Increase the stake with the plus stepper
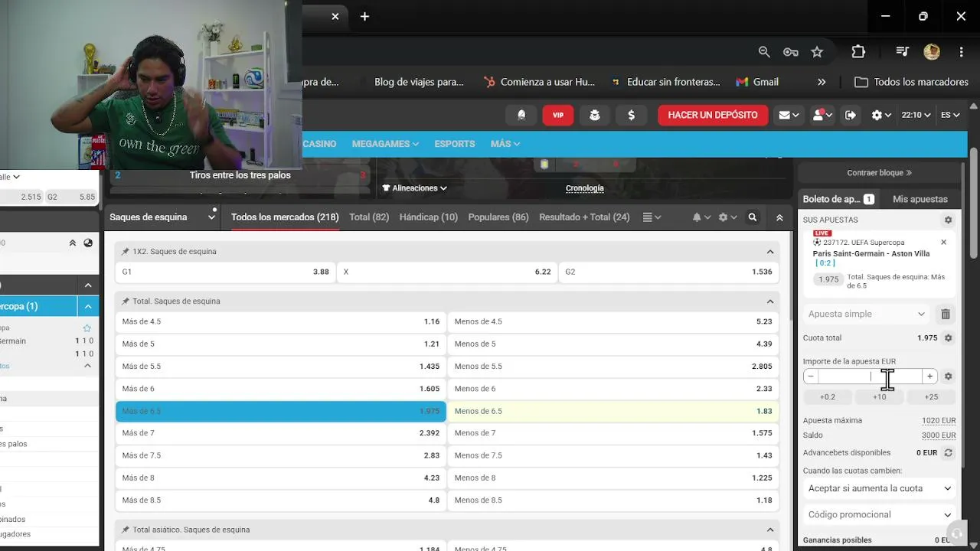The image size is (980, 551). 929,377
